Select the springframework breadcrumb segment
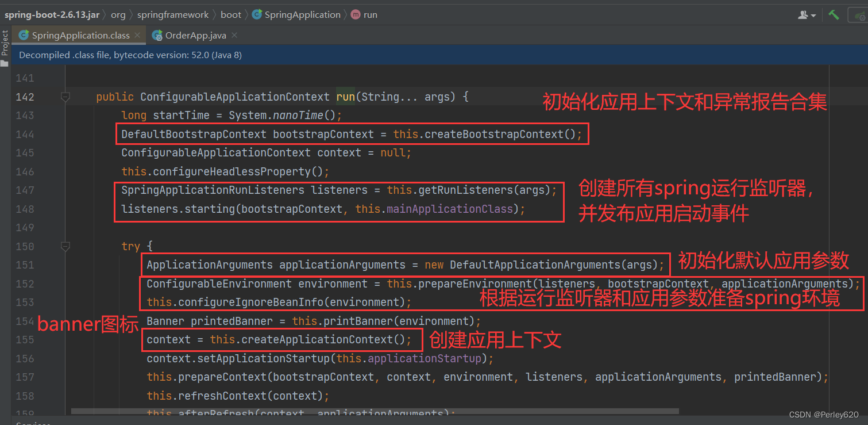 point(172,15)
